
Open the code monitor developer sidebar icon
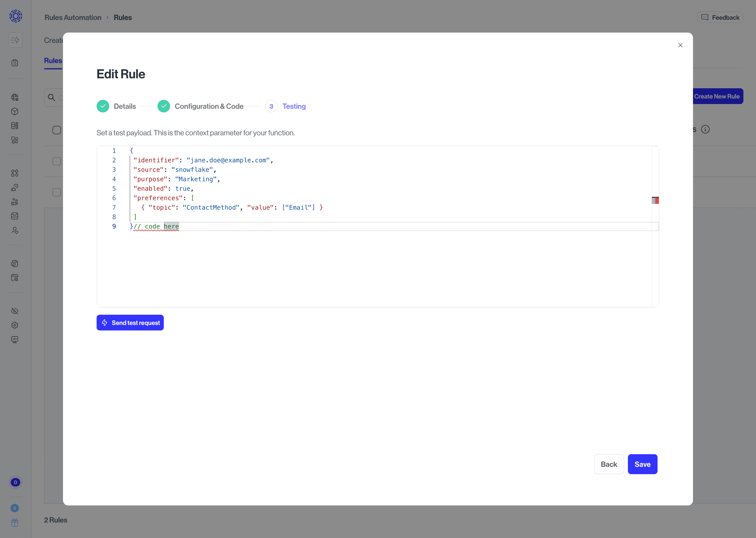coord(14,340)
